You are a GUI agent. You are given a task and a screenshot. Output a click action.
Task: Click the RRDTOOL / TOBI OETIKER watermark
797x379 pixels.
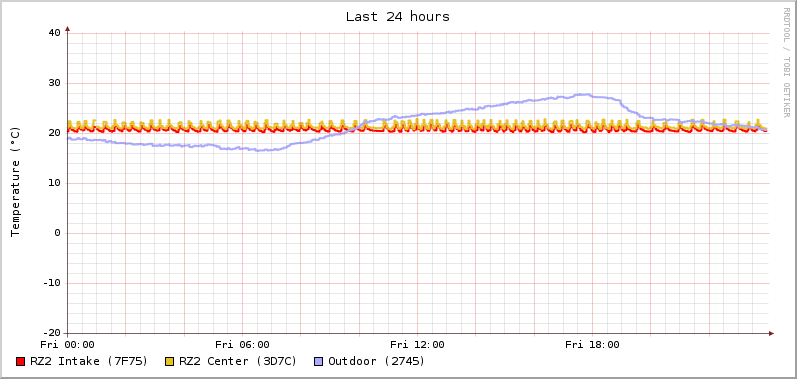click(786, 62)
